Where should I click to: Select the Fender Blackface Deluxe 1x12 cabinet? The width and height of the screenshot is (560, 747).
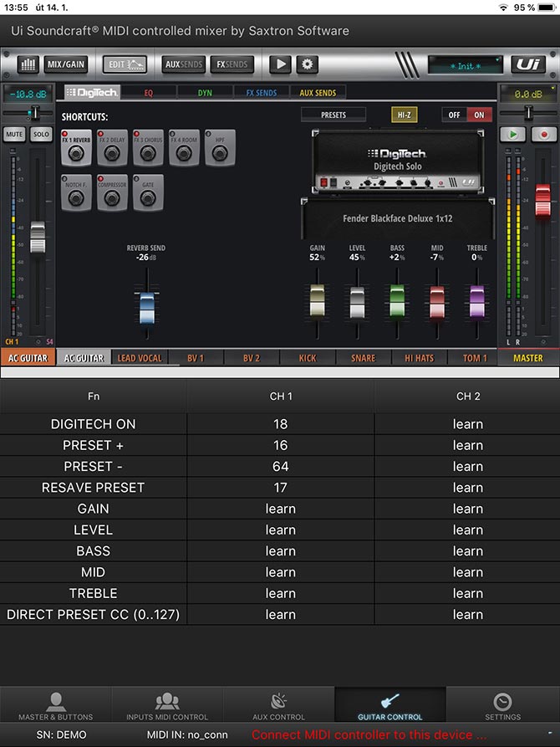coord(398,218)
